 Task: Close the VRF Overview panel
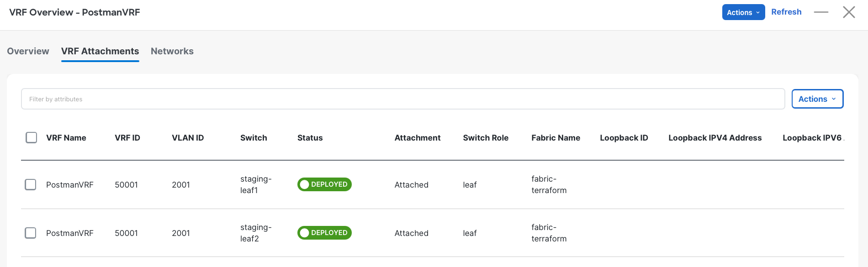tap(849, 12)
